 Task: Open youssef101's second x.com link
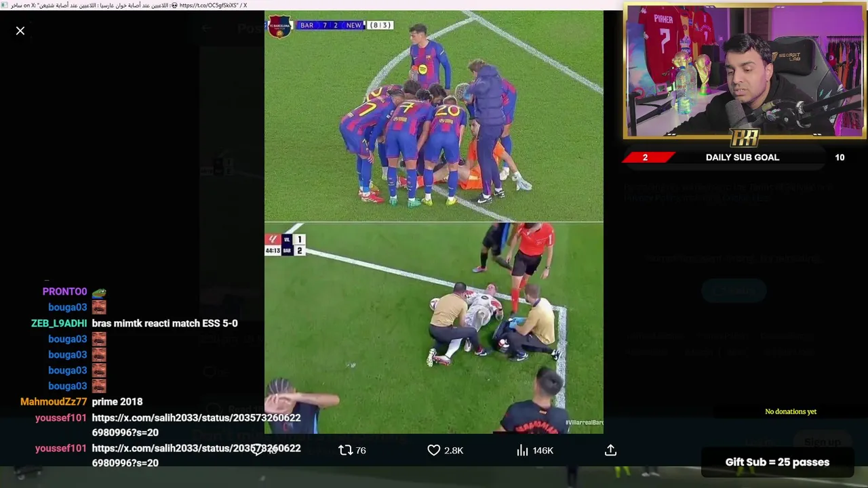(x=196, y=455)
